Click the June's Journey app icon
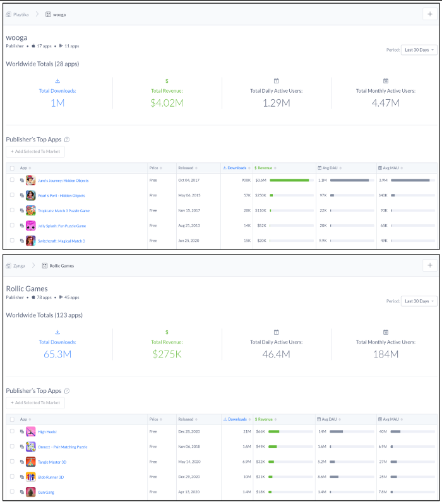This screenshot has height=504, width=442. 30,181
